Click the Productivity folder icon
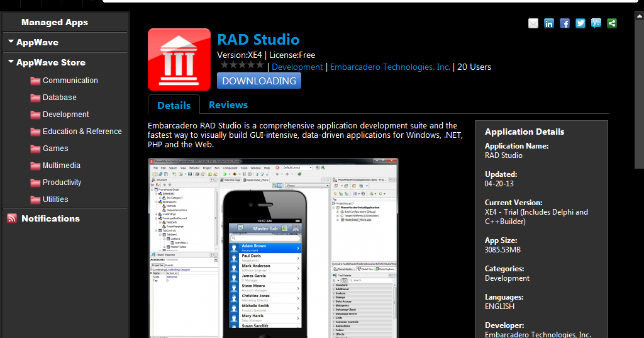Viewport: 644px width, 338px height. click(35, 183)
